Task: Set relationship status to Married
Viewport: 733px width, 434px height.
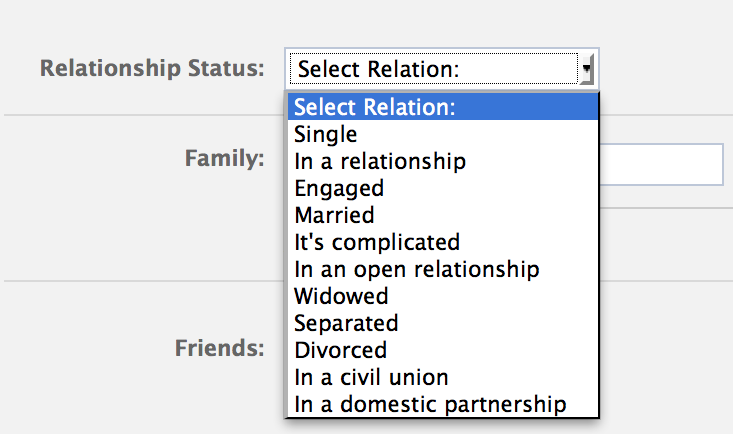Action: point(334,215)
